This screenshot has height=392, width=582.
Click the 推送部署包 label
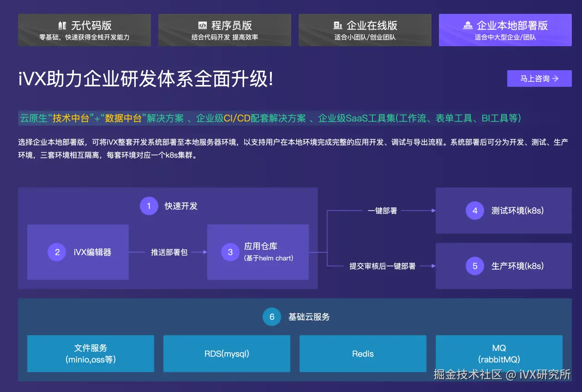[169, 252]
